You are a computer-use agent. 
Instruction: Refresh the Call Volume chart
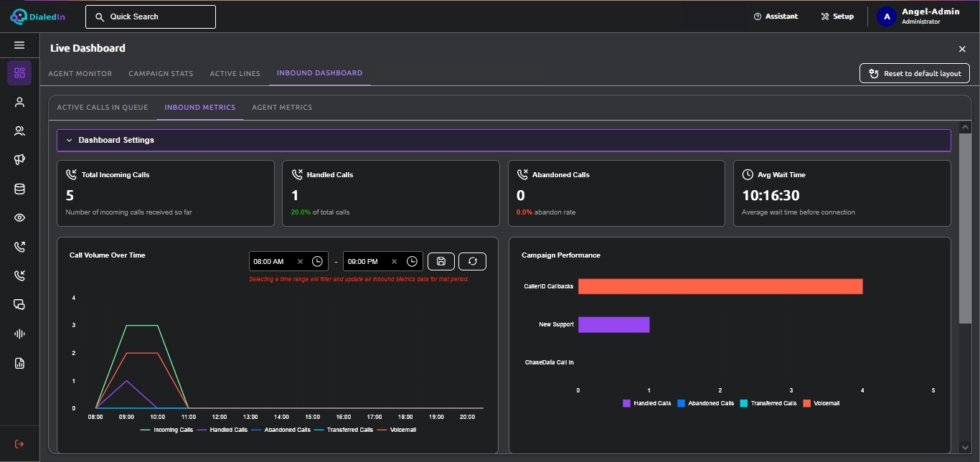point(473,261)
